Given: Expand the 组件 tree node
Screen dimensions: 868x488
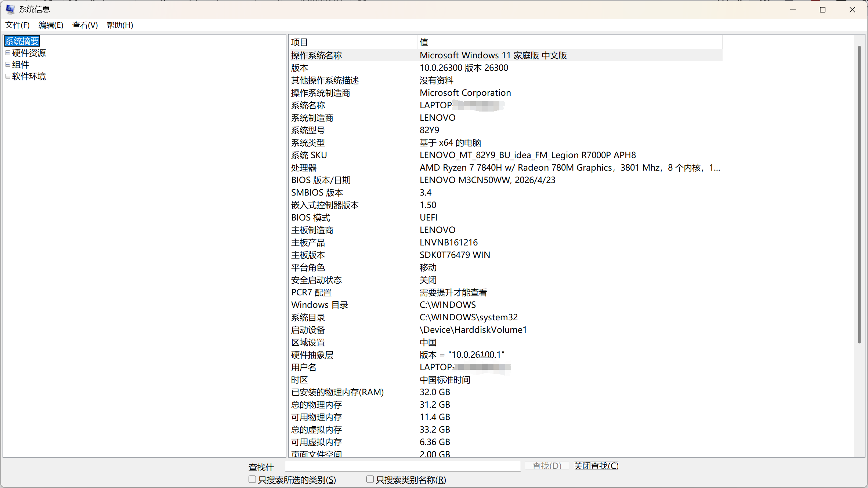Looking at the screenshot, I should 8,65.
